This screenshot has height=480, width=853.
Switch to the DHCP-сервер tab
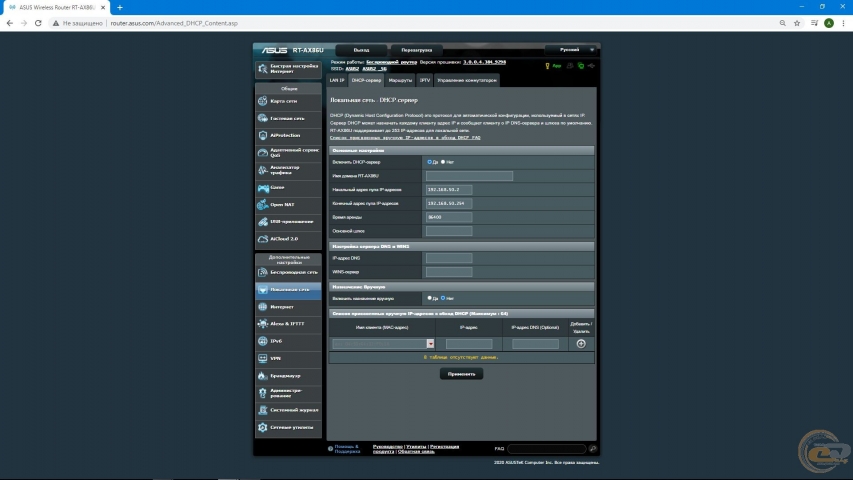[x=366, y=81]
